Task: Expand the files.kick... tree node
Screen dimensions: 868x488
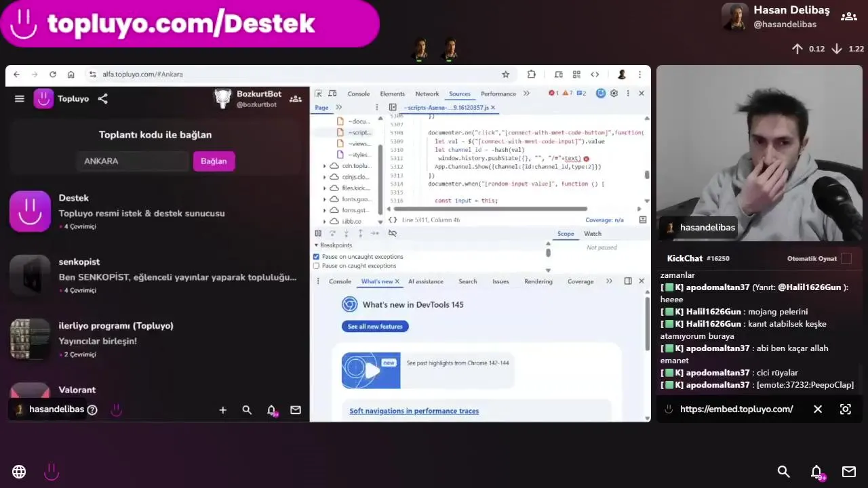Action: point(325,188)
